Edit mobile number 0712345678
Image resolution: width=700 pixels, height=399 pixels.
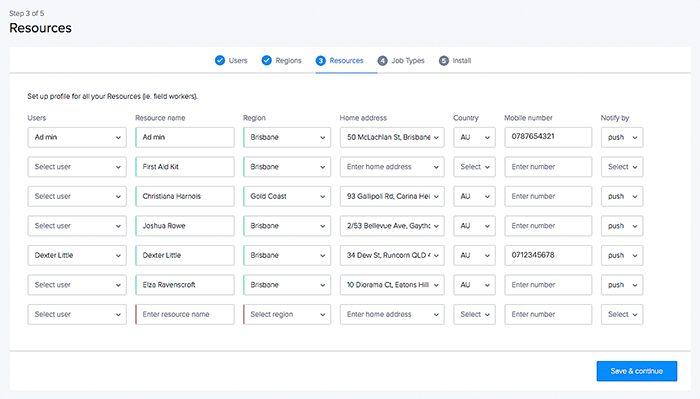coord(548,255)
